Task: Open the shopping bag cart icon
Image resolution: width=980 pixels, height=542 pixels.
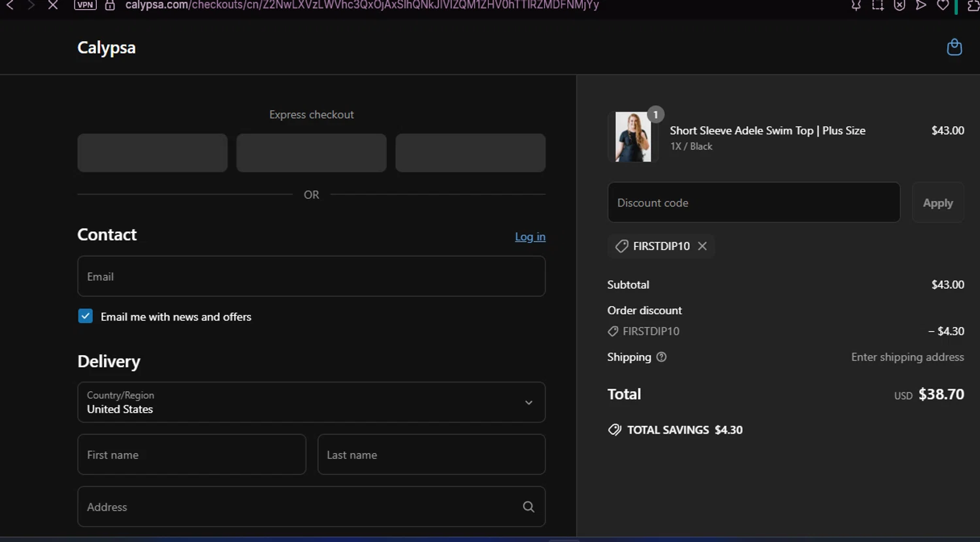Action: coord(954,47)
